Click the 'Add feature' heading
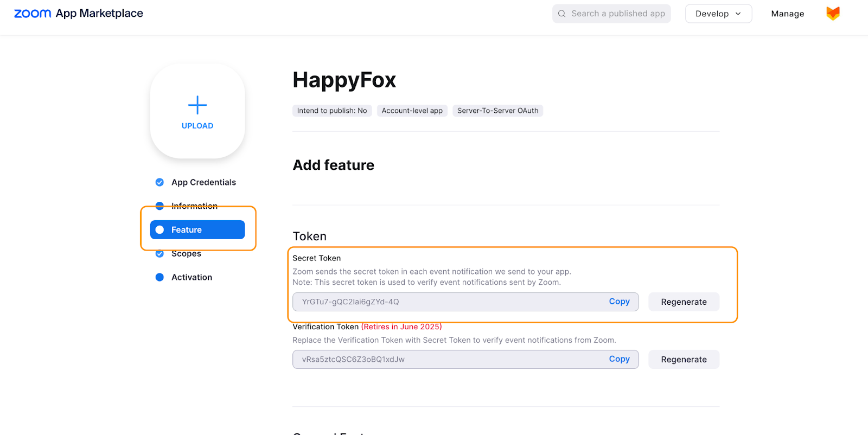The height and width of the screenshot is (435, 868). (334, 165)
